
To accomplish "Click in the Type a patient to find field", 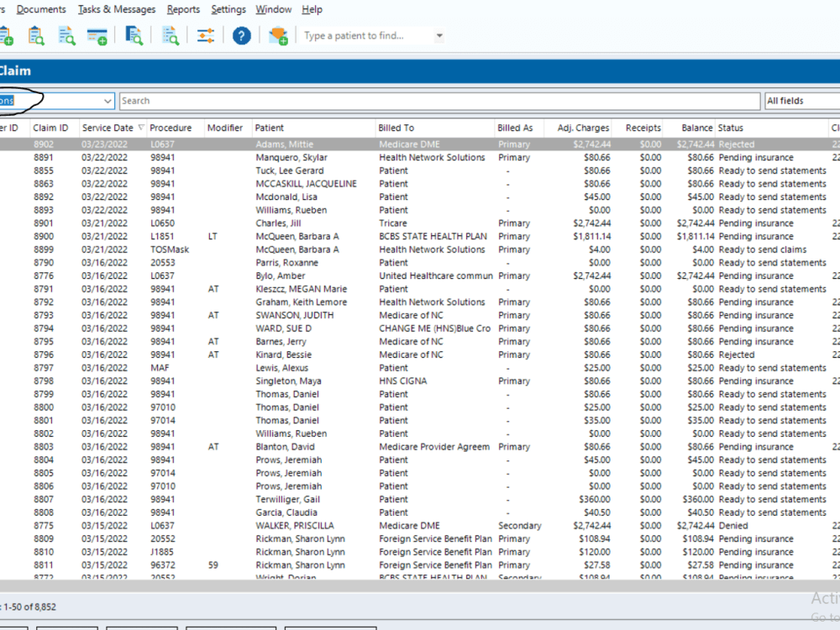I will 367,36.
